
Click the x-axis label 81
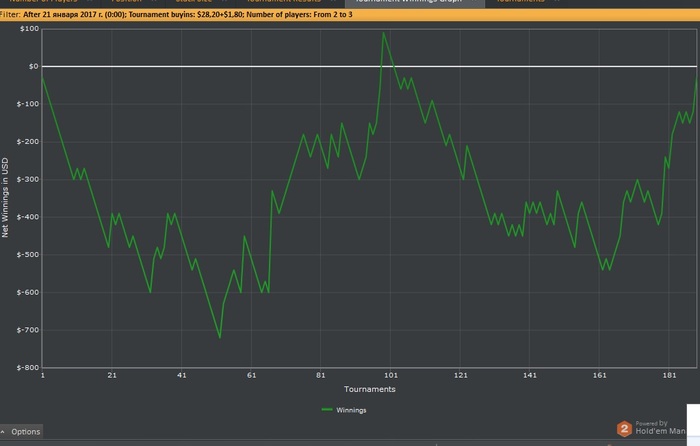coord(321,375)
